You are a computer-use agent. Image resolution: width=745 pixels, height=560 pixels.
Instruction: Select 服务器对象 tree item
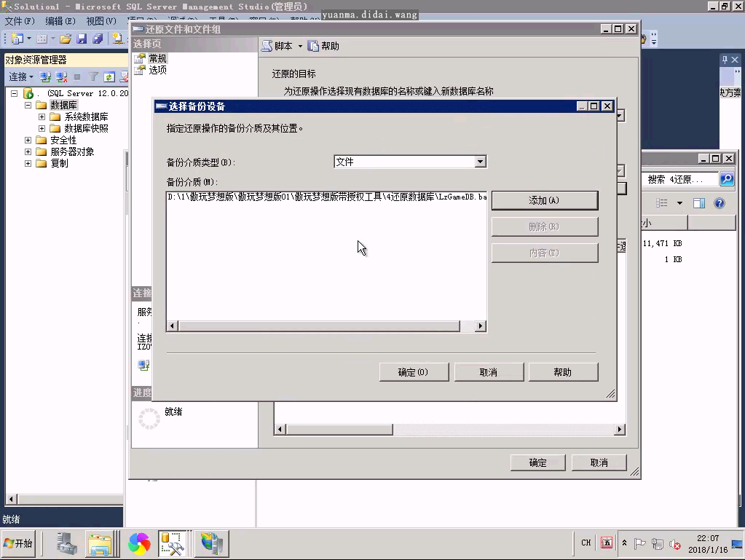pyautogui.click(x=72, y=152)
